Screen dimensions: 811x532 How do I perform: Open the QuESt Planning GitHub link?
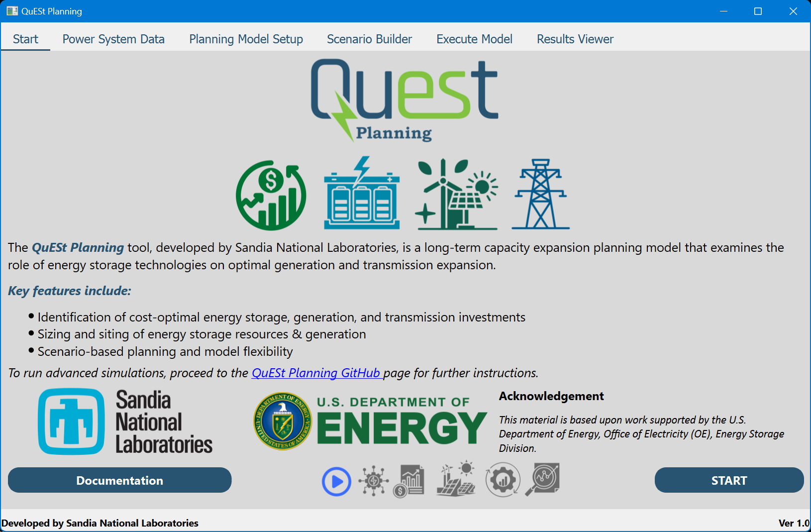pyautogui.click(x=317, y=373)
